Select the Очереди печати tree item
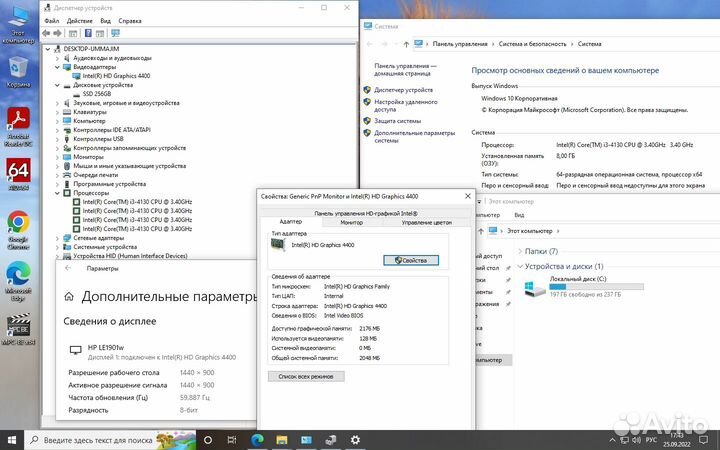This screenshot has width=720, height=450. 96,175
